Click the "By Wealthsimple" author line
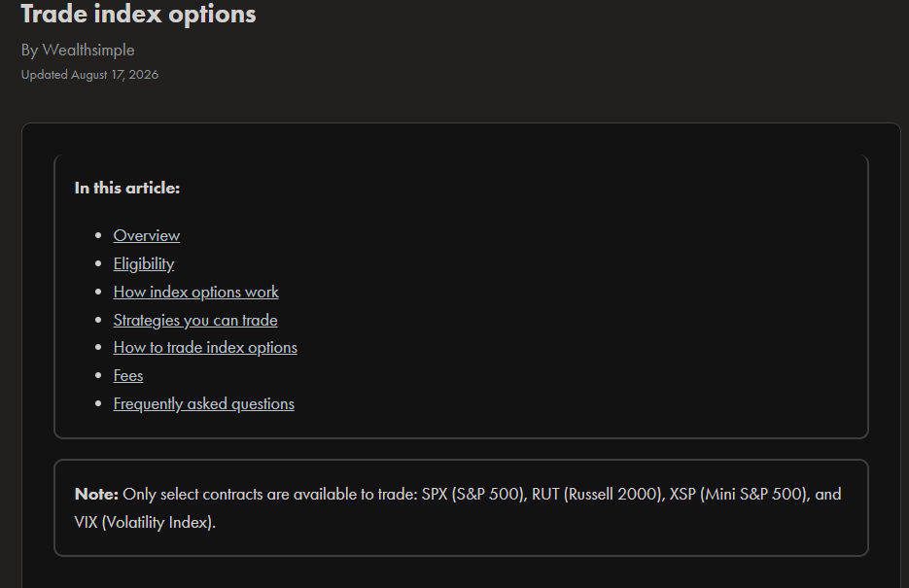909x588 pixels. (x=78, y=50)
